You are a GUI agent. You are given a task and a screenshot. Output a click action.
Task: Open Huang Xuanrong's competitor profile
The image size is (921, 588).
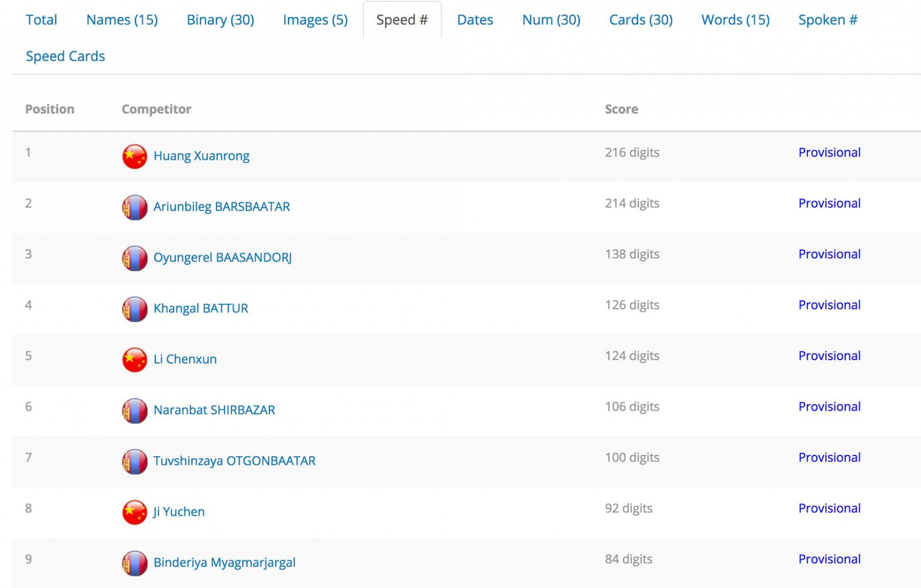[x=201, y=156]
